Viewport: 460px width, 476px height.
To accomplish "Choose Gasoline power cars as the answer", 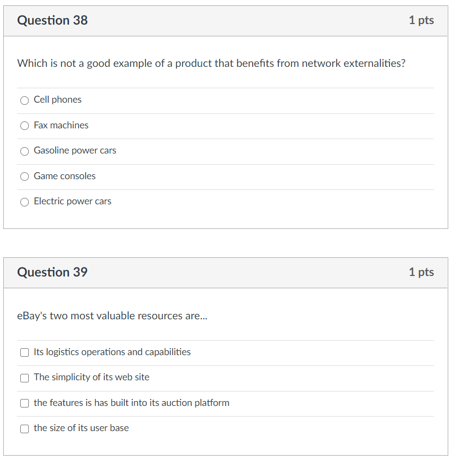I will pos(25,151).
